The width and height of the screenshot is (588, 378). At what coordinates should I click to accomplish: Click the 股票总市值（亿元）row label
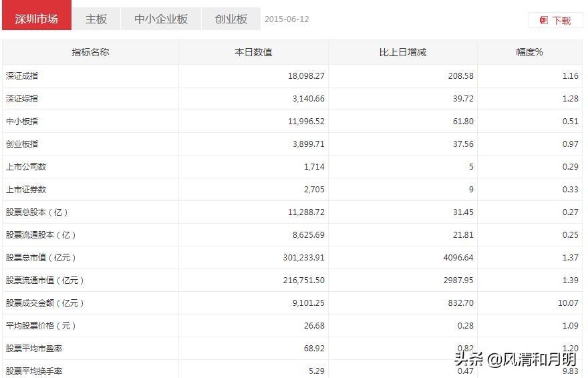click(41, 258)
